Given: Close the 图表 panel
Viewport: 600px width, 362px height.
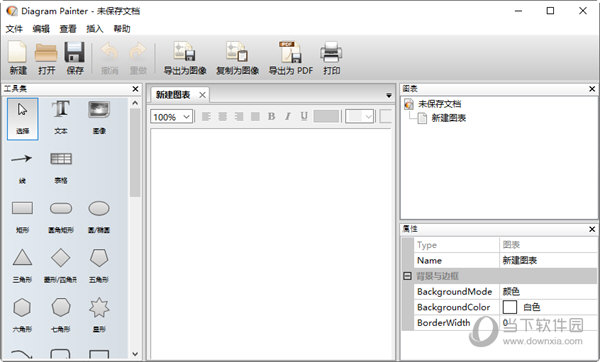Looking at the screenshot, I should tap(592, 89).
